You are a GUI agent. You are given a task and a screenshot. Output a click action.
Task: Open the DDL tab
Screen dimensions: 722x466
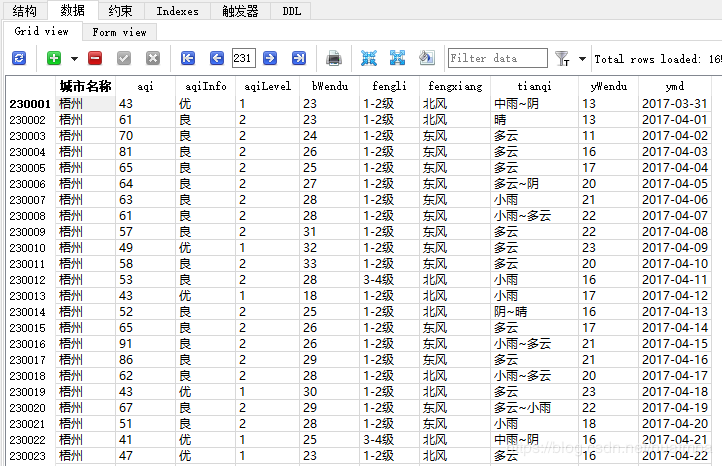pos(291,11)
